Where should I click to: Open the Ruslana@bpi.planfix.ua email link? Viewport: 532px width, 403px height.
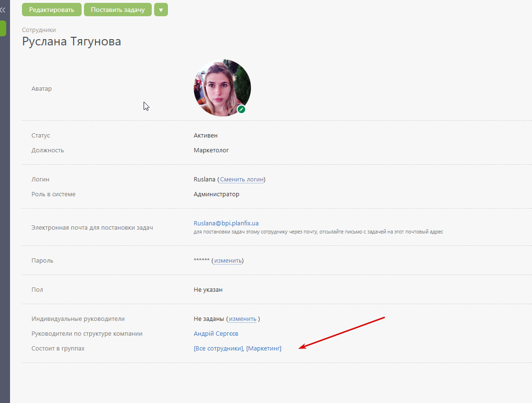click(x=226, y=223)
